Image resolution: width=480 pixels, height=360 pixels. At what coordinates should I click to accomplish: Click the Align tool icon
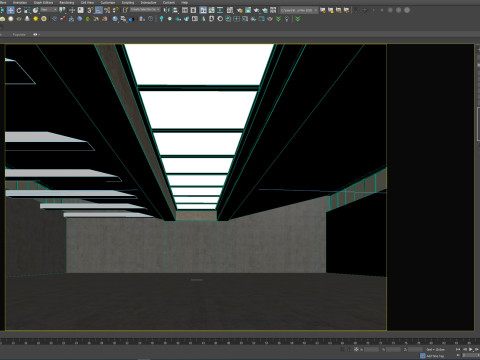point(175,10)
